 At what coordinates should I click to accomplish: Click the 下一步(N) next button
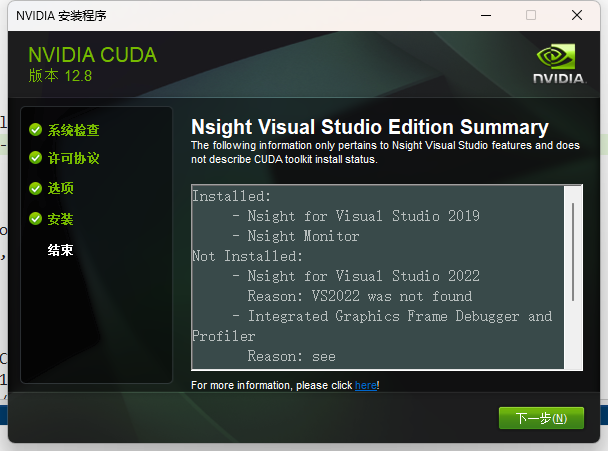click(541, 418)
